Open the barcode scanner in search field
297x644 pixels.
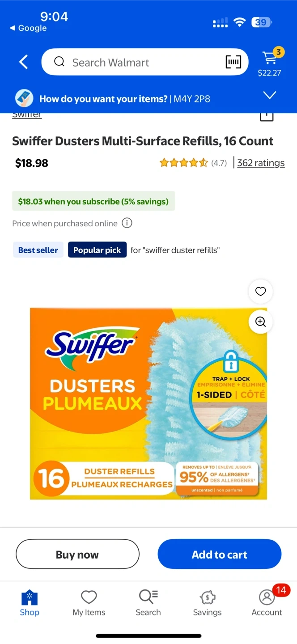233,62
